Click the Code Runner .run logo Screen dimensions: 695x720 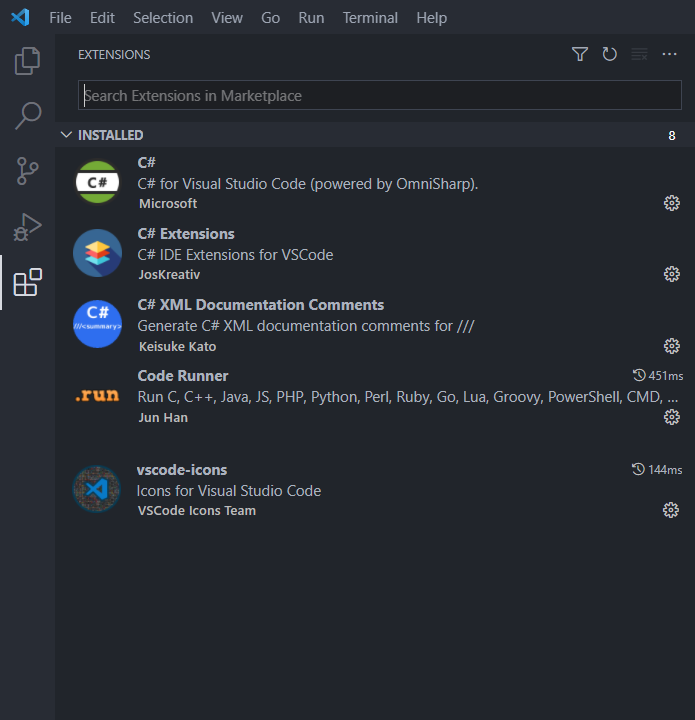(97, 395)
